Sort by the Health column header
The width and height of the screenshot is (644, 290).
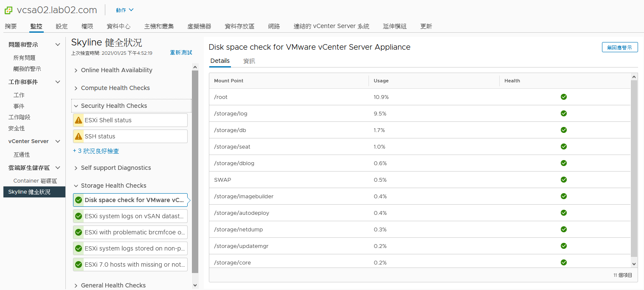(x=512, y=81)
